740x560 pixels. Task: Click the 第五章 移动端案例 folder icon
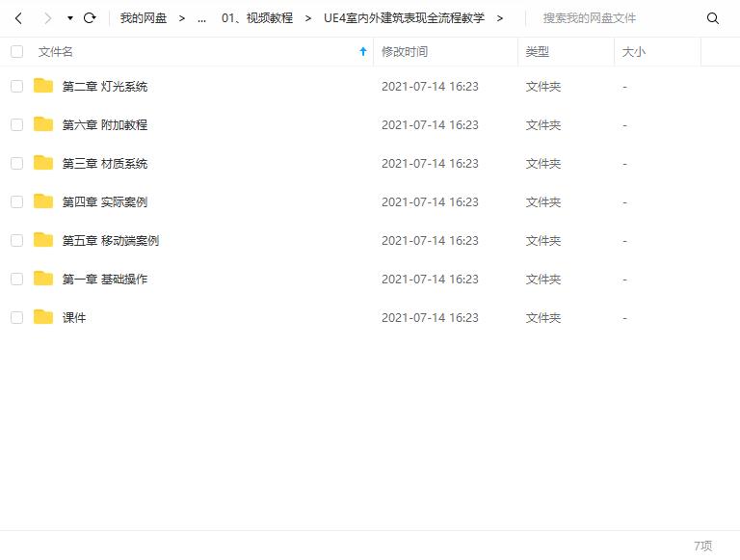tap(43, 240)
